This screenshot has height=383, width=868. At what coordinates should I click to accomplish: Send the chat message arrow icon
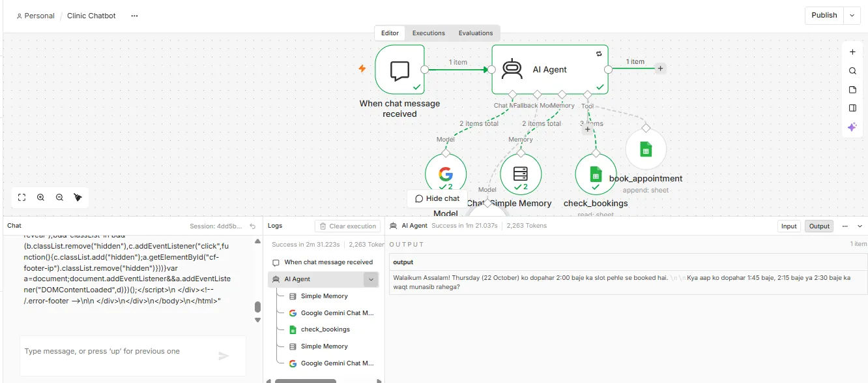click(x=224, y=356)
